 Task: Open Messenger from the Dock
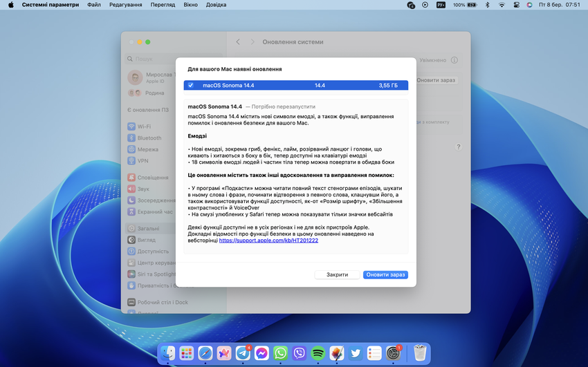(261, 353)
